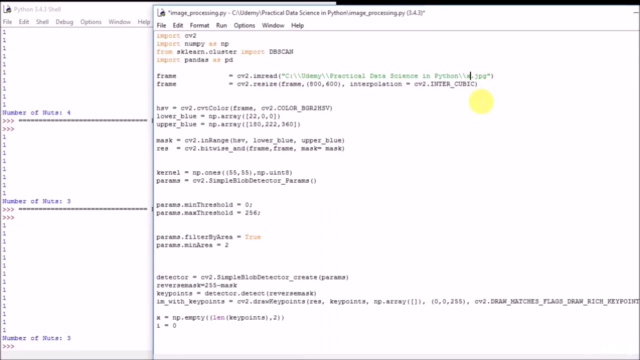Viewport: 640px width, 360px height.
Task: Click the upper_blue np.array line
Action: (x=229, y=124)
